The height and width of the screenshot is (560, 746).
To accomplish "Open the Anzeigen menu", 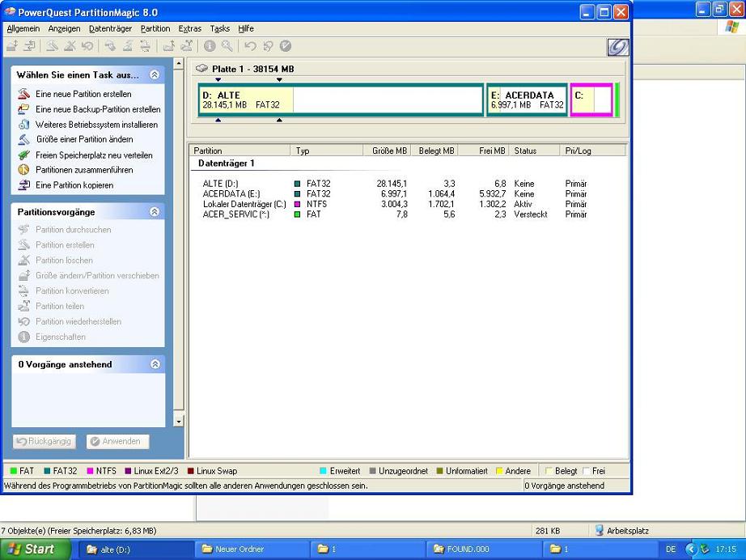I will 64,28.
